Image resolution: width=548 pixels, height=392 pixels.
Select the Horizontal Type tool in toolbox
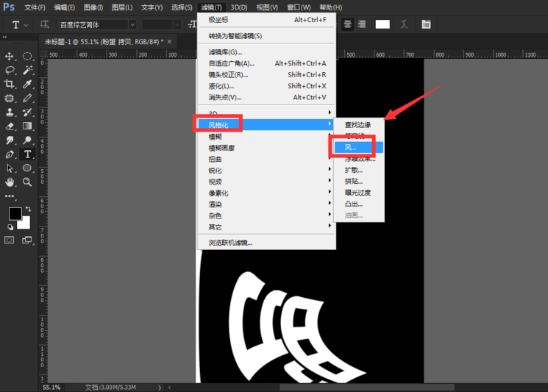27,154
